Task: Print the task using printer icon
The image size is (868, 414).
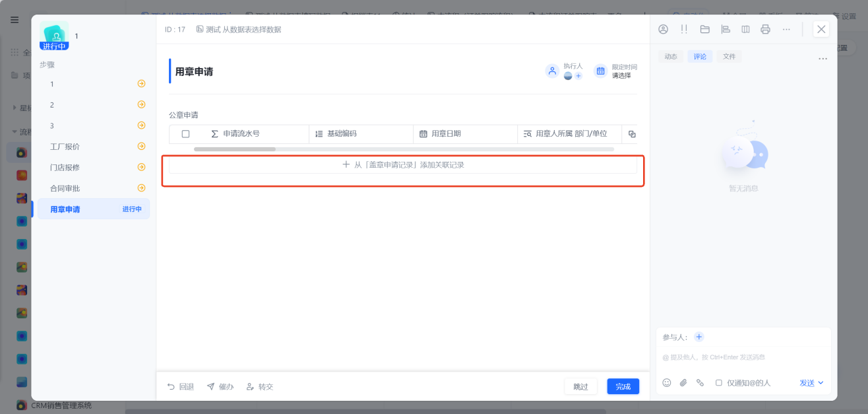Action: point(765,29)
